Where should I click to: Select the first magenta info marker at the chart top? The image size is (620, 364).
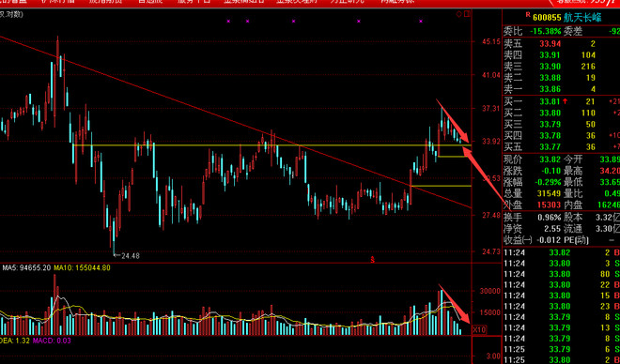pos(228,22)
